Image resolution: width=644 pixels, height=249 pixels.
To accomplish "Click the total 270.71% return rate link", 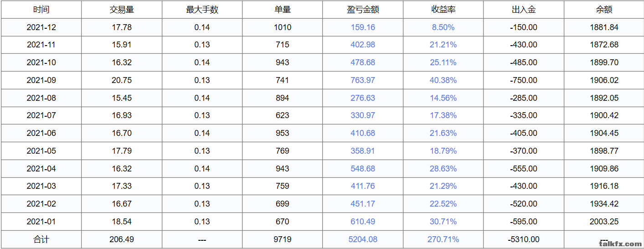I will click(443, 239).
